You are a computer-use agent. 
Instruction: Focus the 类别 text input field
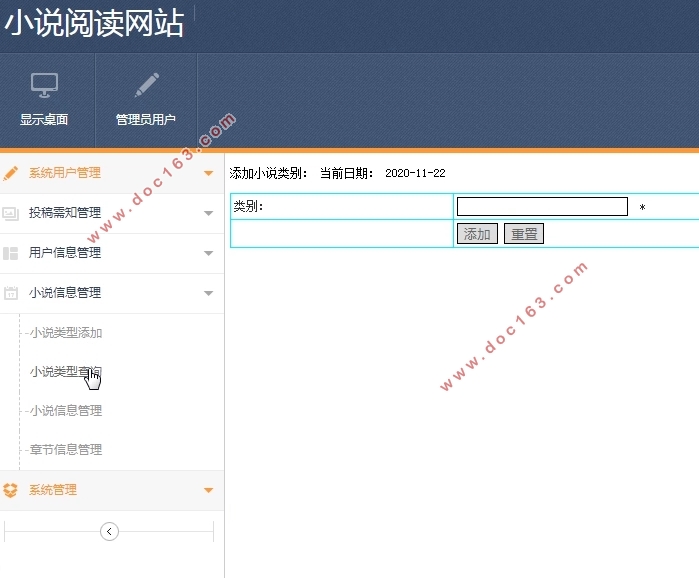tap(543, 207)
